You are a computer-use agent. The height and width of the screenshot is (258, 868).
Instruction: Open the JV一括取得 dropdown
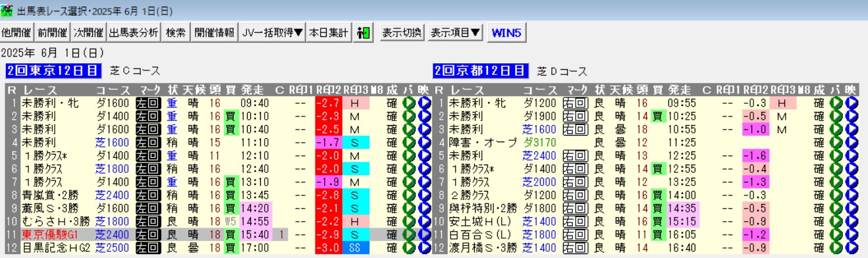point(272,32)
